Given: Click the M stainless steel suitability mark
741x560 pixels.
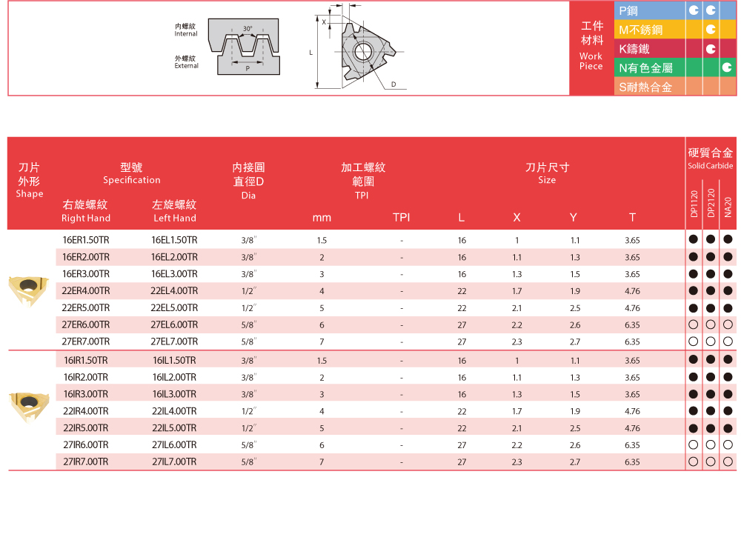Looking at the screenshot, I should pos(711,30).
